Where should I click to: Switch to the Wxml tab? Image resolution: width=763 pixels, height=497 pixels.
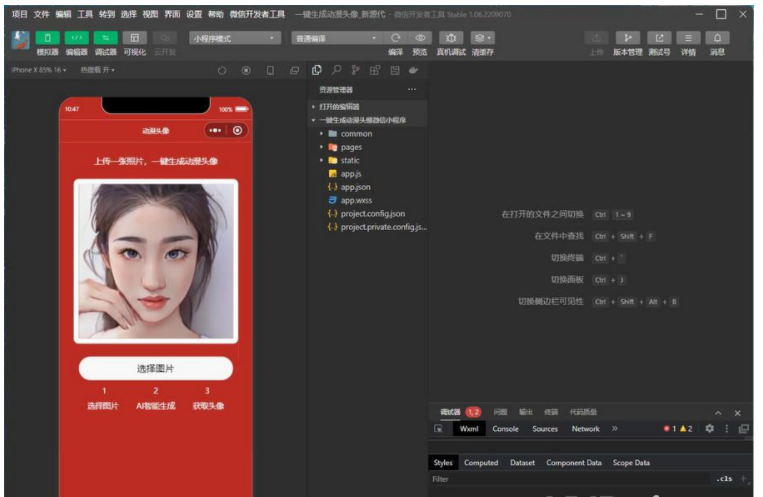[469, 429]
